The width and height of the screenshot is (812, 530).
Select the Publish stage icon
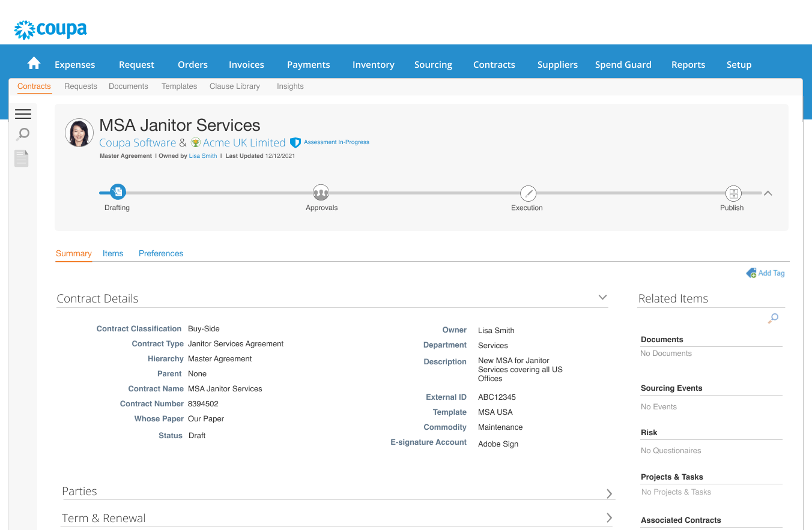pyautogui.click(x=733, y=193)
